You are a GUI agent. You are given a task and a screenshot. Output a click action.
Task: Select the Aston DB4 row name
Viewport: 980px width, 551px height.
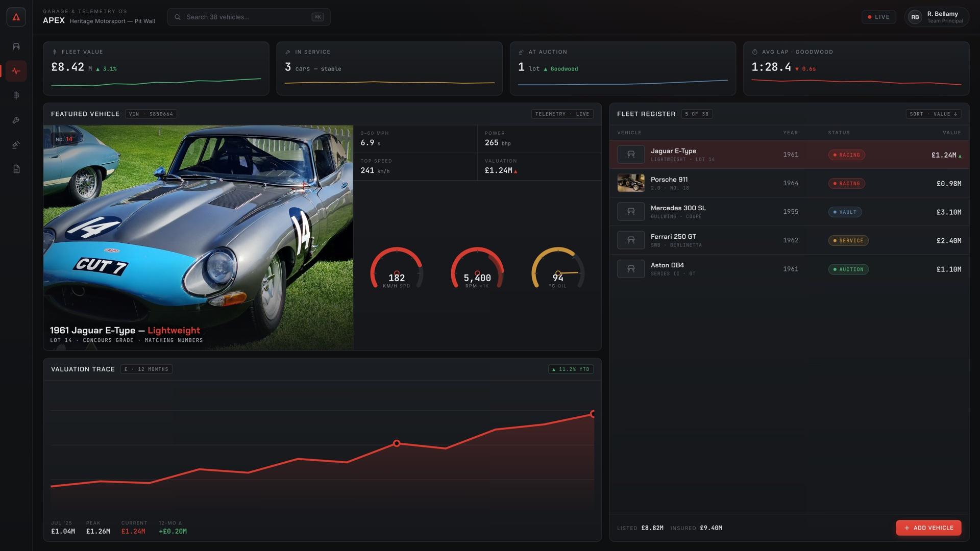click(667, 265)
